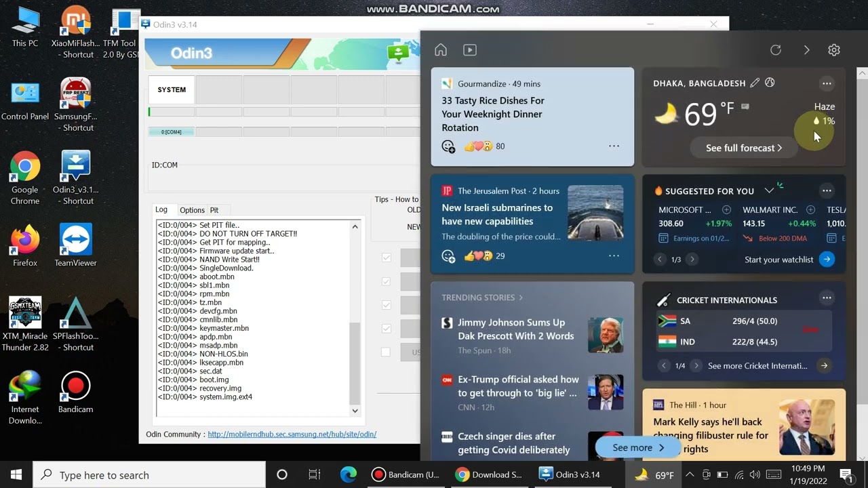The width and height of the screenshot is (868, 488).
Task: Click See more news button
Action: point(639,447)
